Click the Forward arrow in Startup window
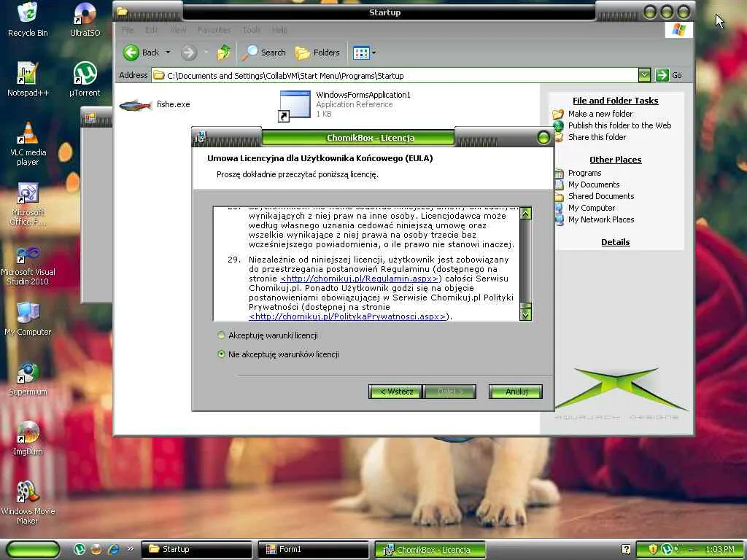This screenshot has height=560, width=747. 189,52
